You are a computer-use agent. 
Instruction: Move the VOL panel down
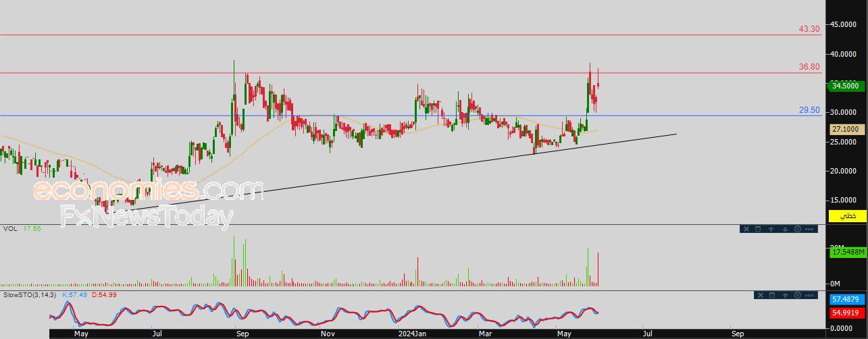[x=785, y=229]
